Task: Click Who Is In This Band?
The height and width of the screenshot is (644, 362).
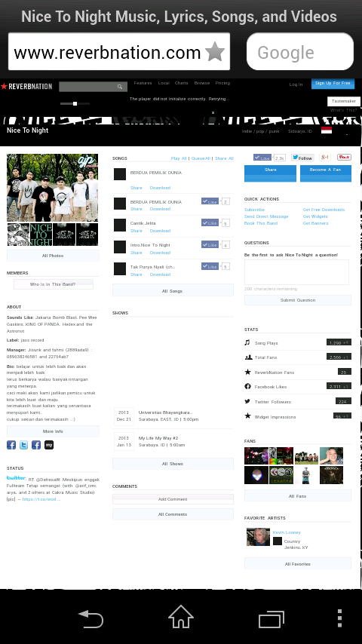Action: coord(53,284)
